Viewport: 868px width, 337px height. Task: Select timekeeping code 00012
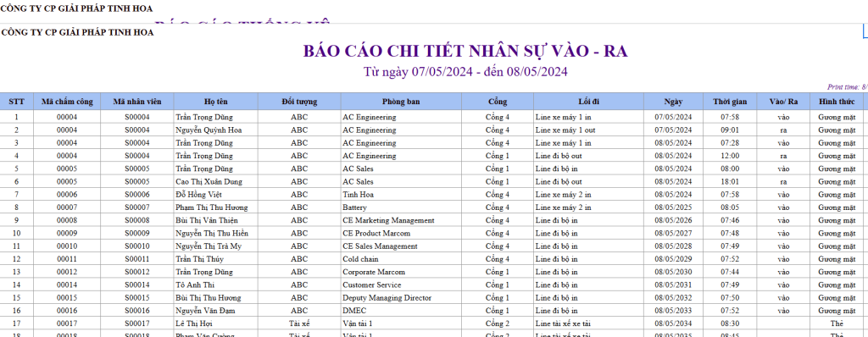(67, 272)
